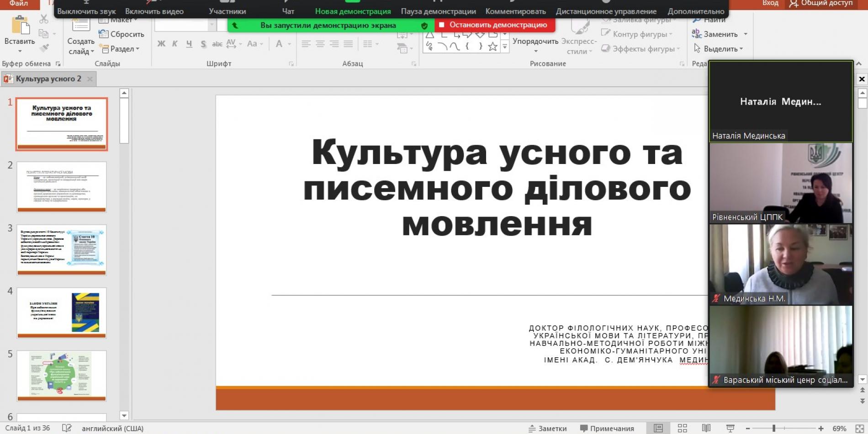
Task: Switch to Slide Sorter view icon
Action: tap(683, 429)
